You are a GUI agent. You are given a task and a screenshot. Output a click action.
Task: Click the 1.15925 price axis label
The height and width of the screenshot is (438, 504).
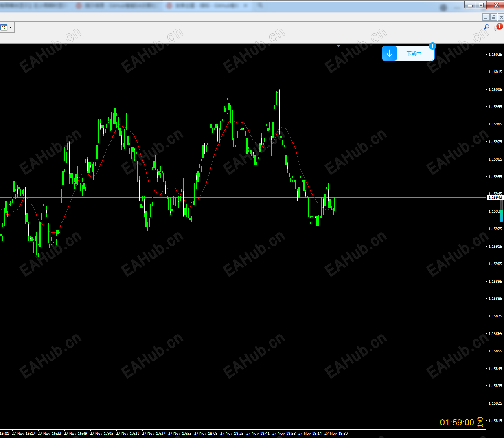[x=495, y=229]
